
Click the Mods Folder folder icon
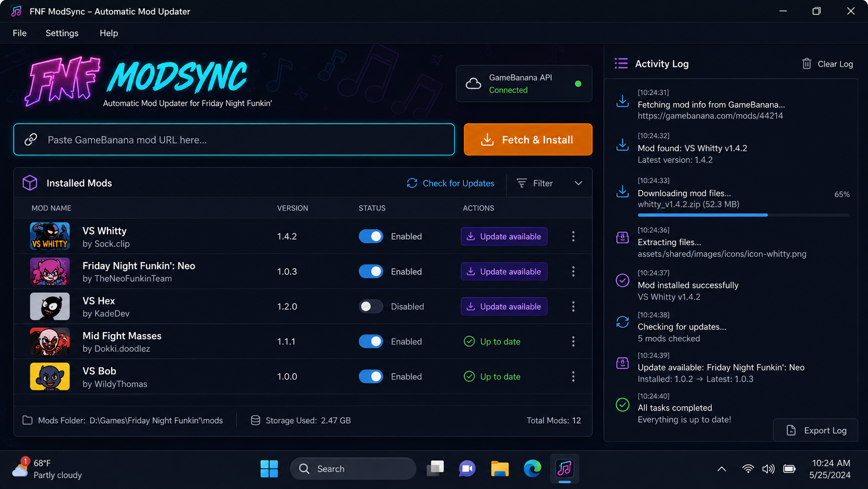tap(28, 420)
